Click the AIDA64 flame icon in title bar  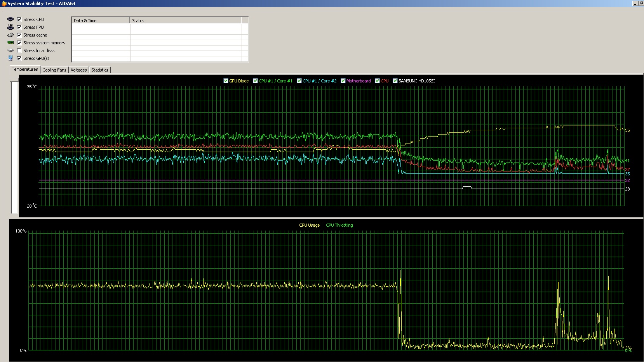[4, 3]
